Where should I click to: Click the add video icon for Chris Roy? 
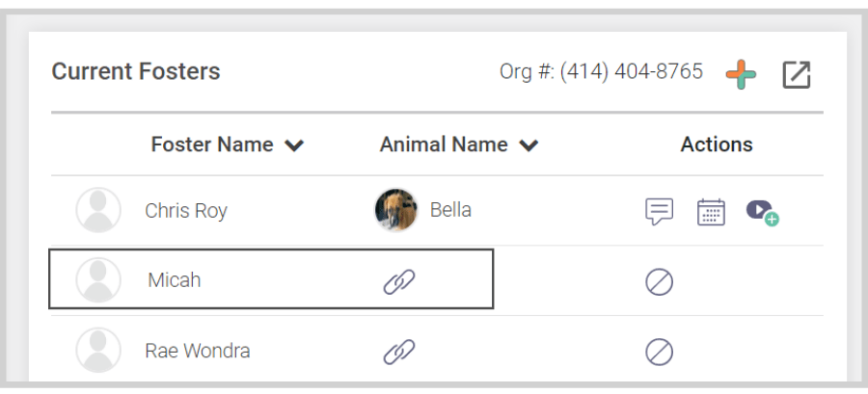pos(762,213)
